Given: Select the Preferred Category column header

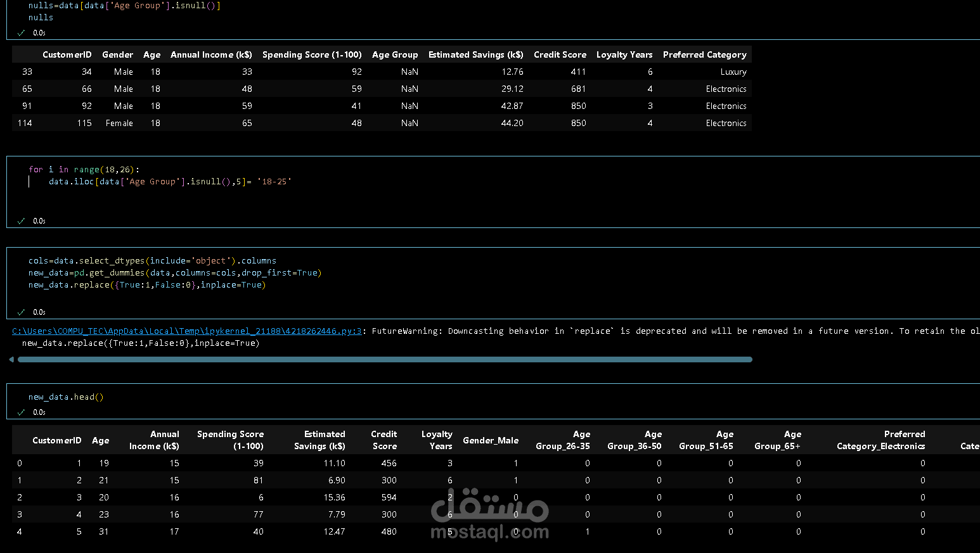Looking at the screenshot, I should click(705, 55).
